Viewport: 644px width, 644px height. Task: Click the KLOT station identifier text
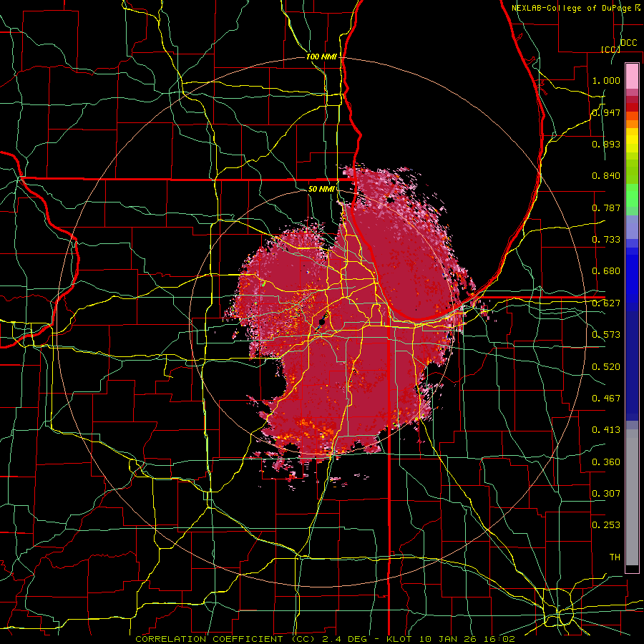(x=399, y=639)
